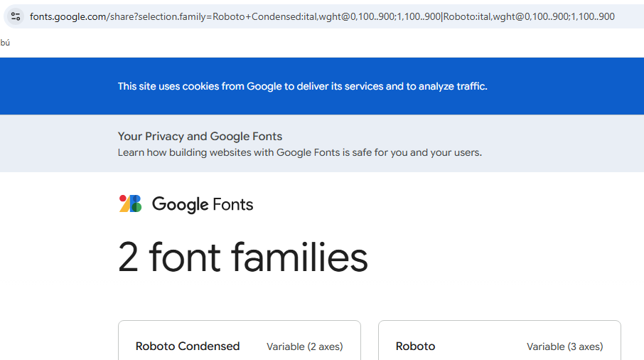Click the '2 font families' heading
The image size is (644, 360).
[243, 258]
